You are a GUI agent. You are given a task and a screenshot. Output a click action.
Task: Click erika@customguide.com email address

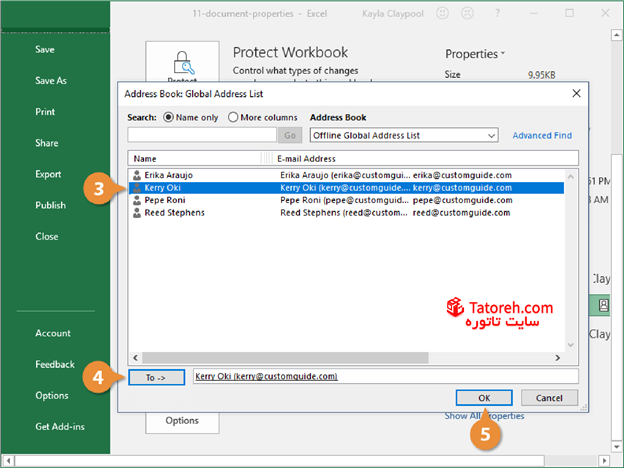[462, 175]
